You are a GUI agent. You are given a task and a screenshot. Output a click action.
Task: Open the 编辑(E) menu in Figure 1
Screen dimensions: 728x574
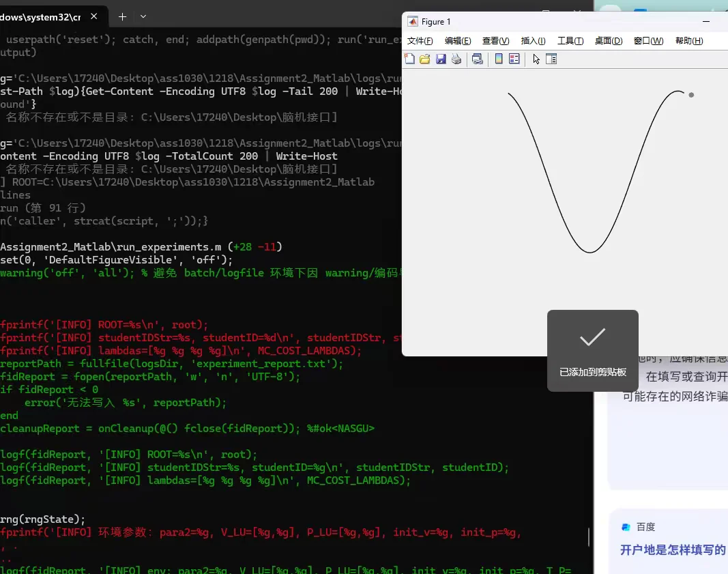[458, 41]
